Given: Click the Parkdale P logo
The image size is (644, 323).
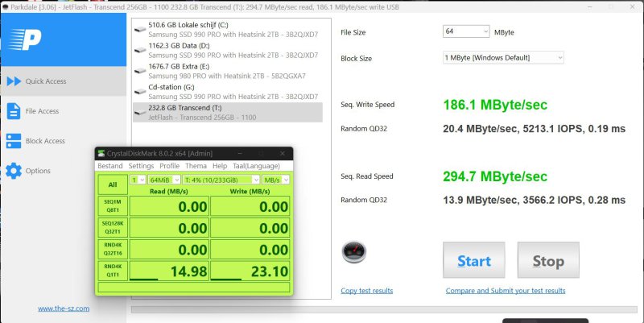Looking at the screenshot, I should click(x=26, y=39).
